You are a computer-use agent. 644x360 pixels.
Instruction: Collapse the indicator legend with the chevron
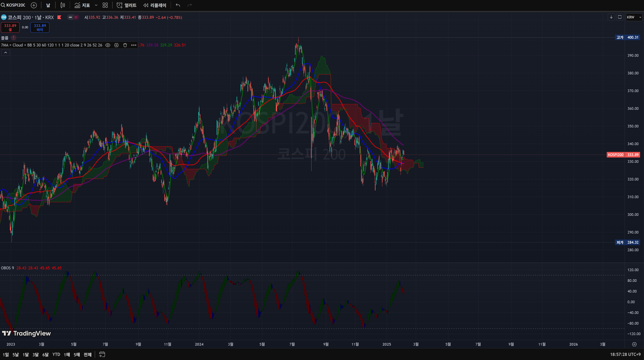tap(6, 52)
